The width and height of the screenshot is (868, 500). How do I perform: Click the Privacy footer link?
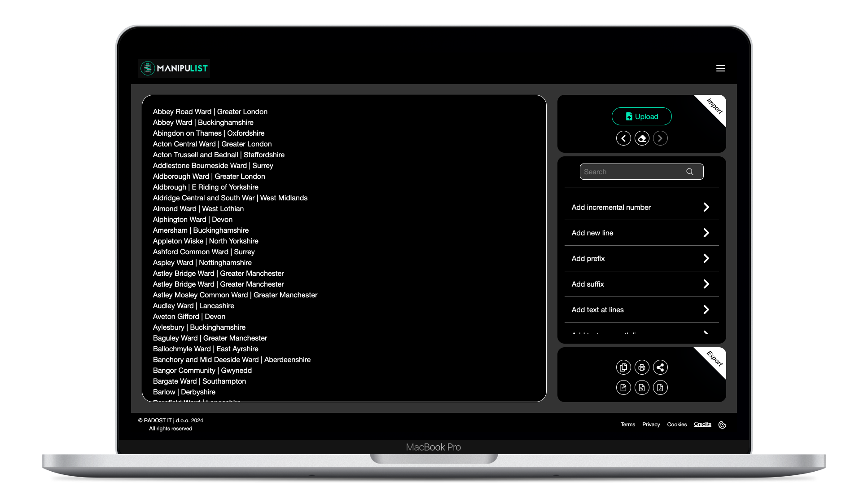pos(650,424)
